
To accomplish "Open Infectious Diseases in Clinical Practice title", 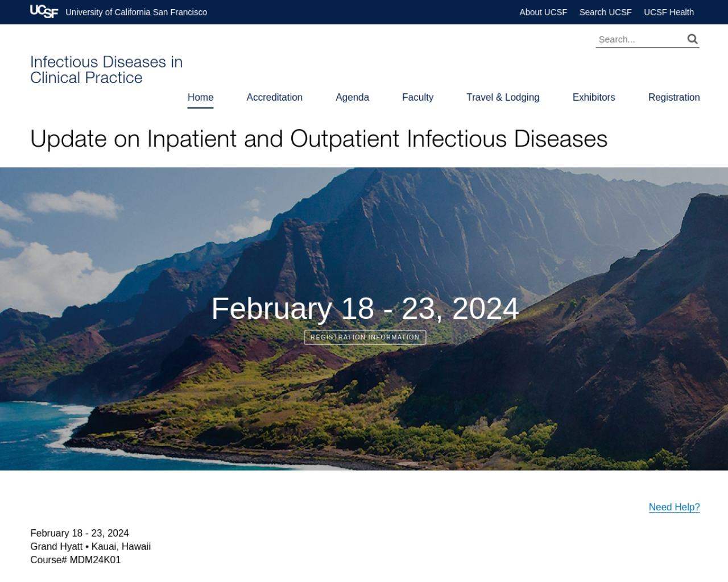I will pos(106,70).
